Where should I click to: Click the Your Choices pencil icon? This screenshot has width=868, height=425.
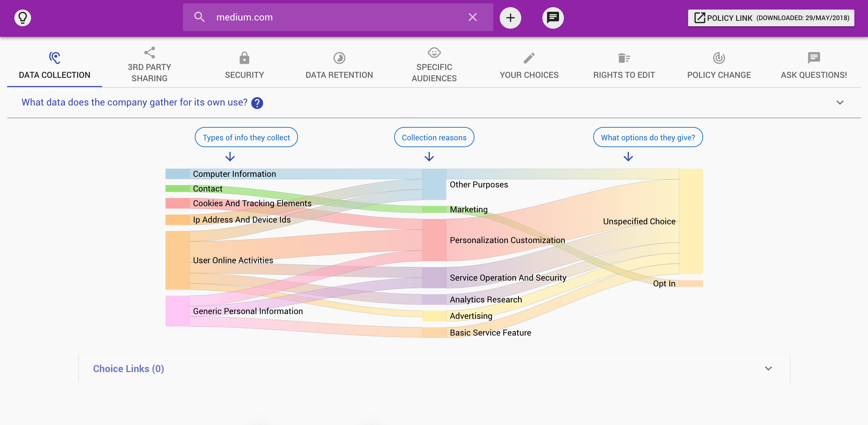(529, 58)
